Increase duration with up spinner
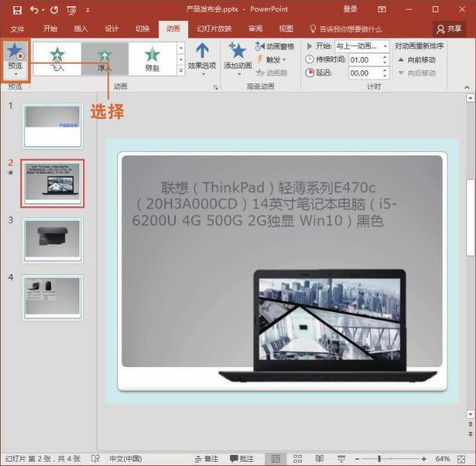The image size is (476, 466). tap(385, 56)
